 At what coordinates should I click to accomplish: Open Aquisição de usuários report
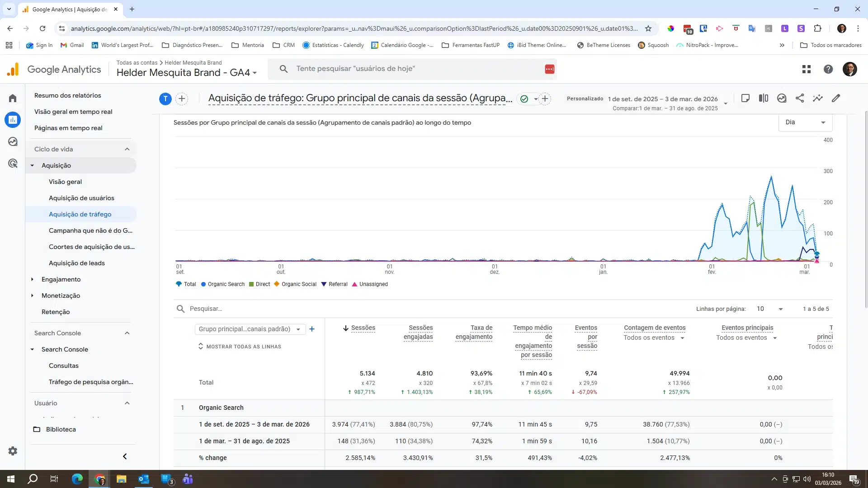(x=81, y=198)
